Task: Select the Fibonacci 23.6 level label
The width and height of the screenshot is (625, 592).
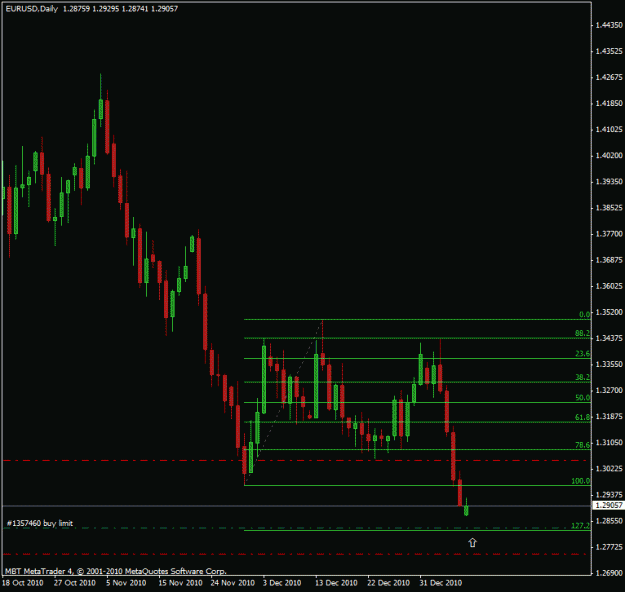Action: 582,354
